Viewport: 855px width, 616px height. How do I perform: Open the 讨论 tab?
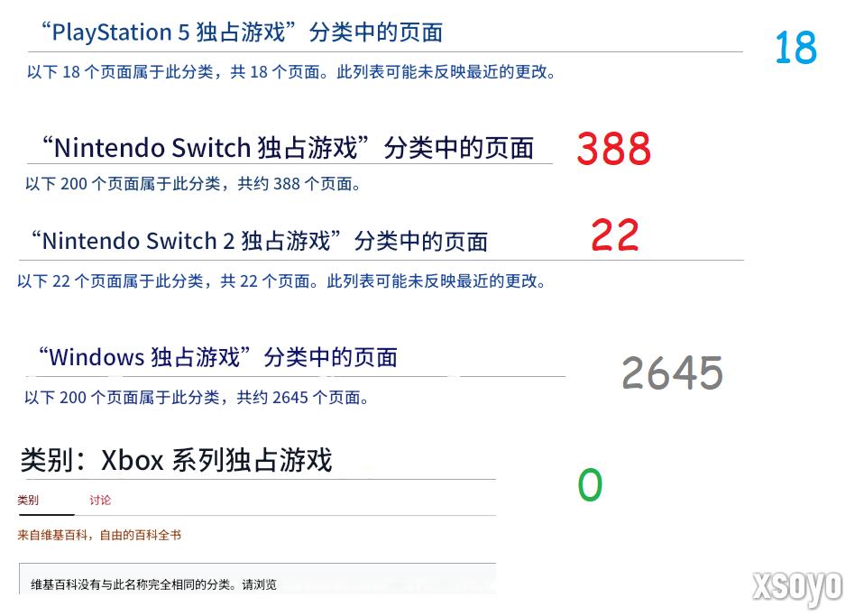pyautogui.click(x=100, y=501)
